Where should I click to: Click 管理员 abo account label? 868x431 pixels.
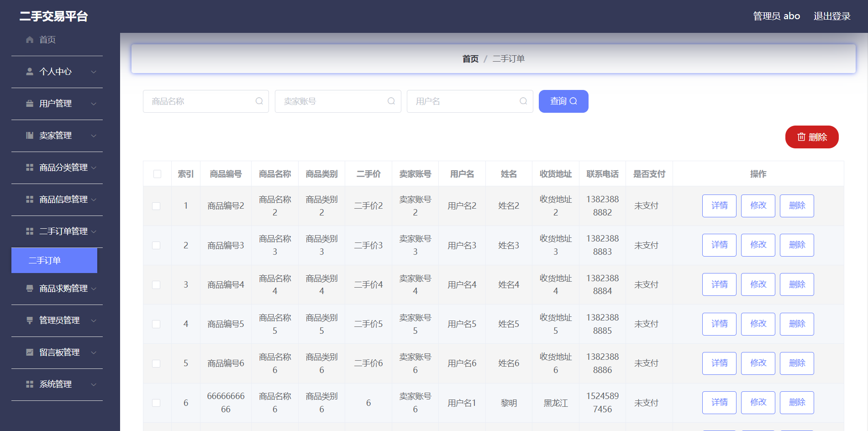[776, 16]
